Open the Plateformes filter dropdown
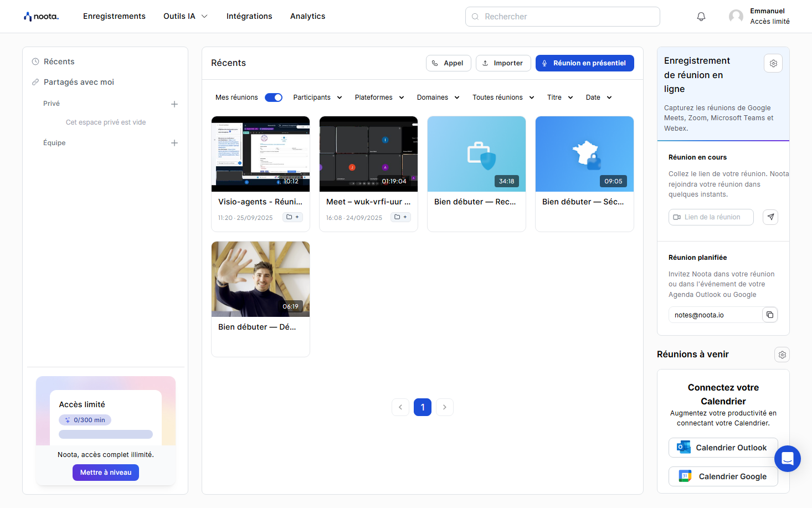This screenshot has height=508, width=812. [379, 98]
